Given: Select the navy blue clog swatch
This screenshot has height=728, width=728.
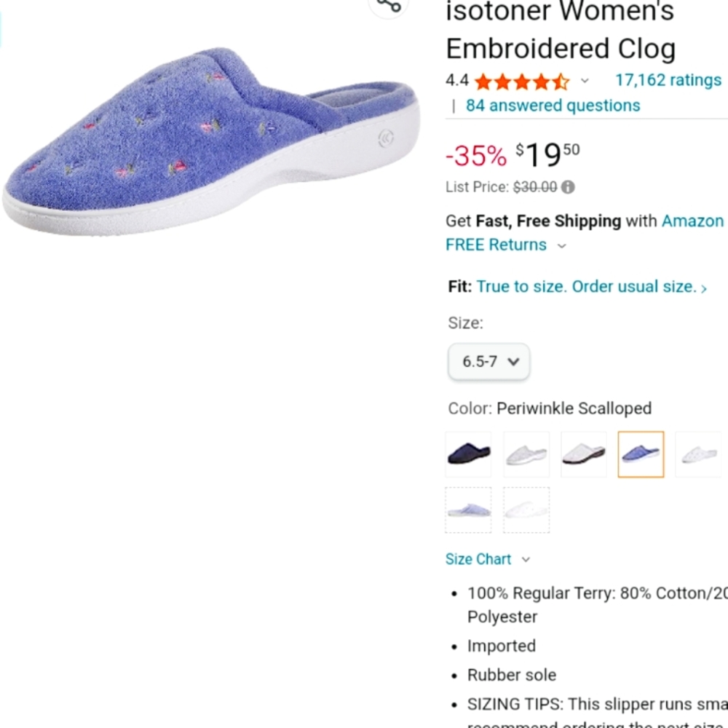Looking at the screenshot, I should tap(467, 454).
